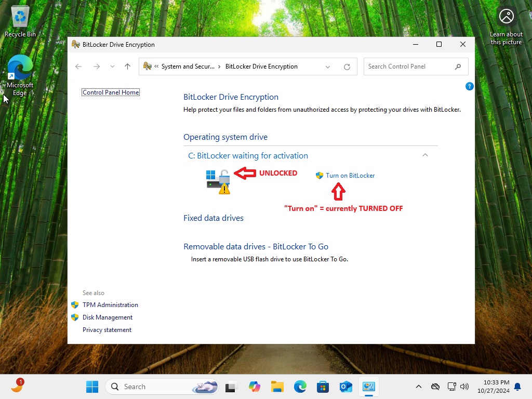Open the Disk Management link
The width and height of the screenshot is (532, 399).
pyautogui.click(x=108, y=317)
